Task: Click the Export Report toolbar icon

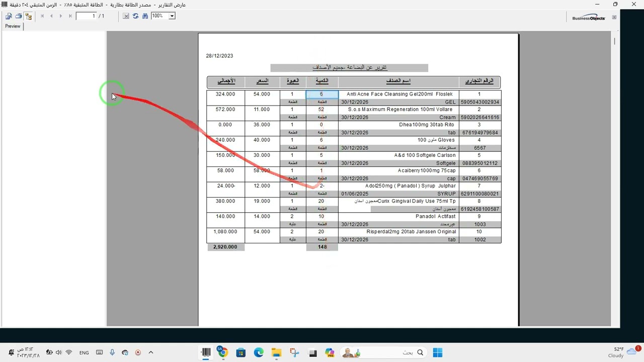Action: click(9, 16)
